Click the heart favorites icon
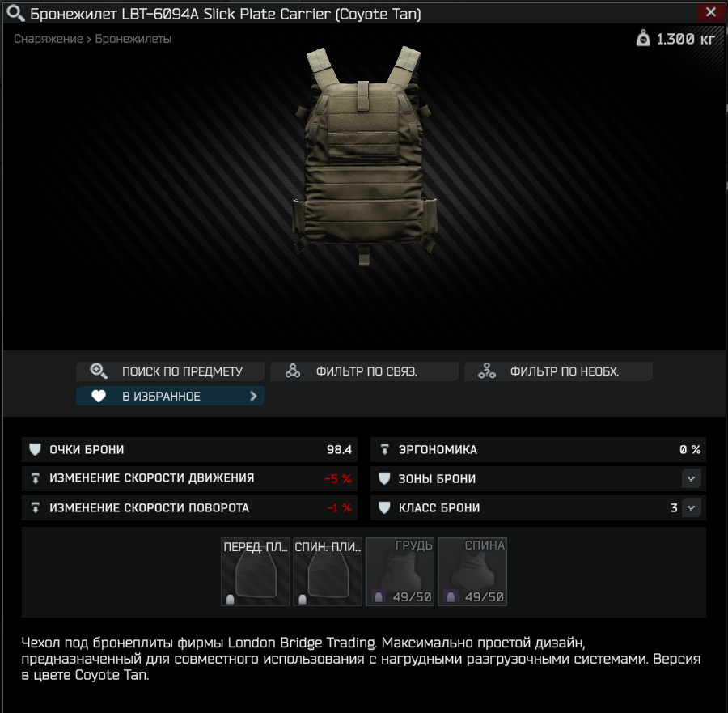The width and height of the screenshot is (728, 713). tap(99, 397)
